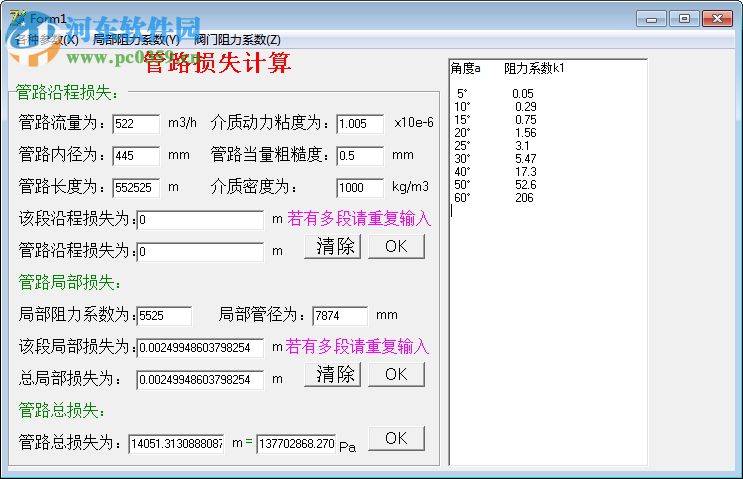743x479 pixels.
Task: Click the 60° row value 206
Action: click(524, 198)
